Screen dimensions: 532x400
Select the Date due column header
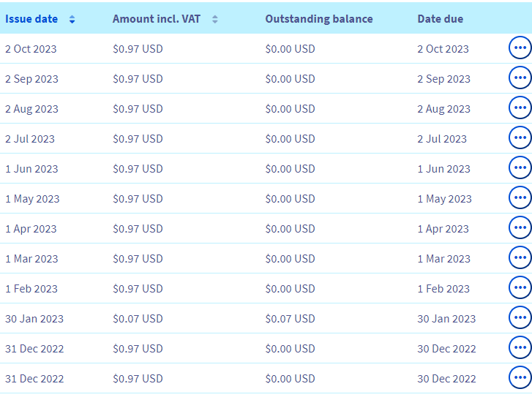coord(440,19)
